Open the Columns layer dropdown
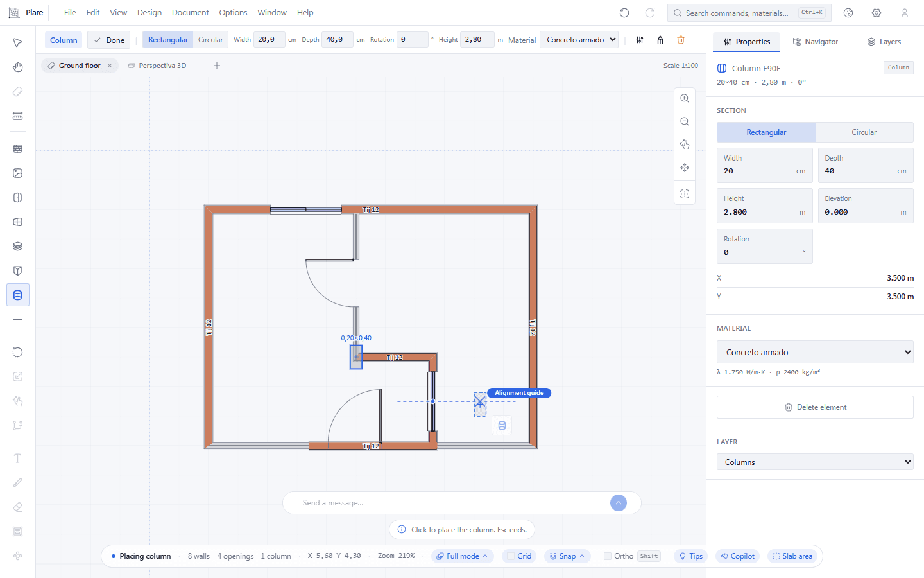Viewport: 924px width, 578px height. point(815,462)
